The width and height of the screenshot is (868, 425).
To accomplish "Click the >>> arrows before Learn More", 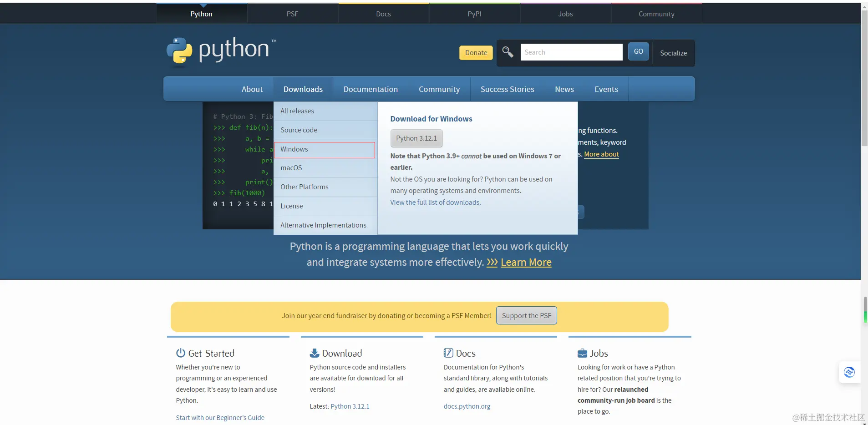I will click(x=492, y=262).
